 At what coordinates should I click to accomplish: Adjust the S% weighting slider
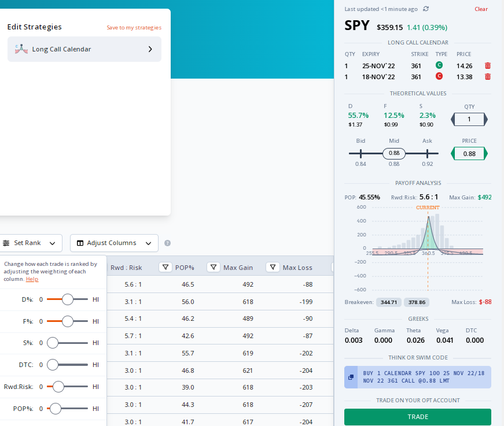(53, 343)
